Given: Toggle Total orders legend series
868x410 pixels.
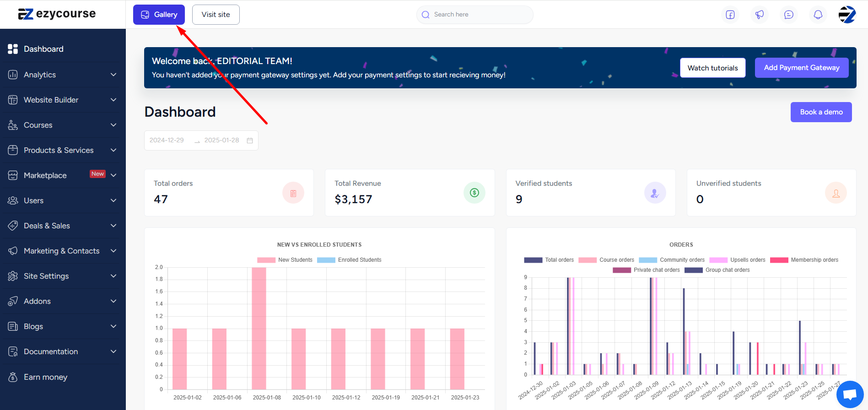Looking at the screenshot, I should coord(549,260).
